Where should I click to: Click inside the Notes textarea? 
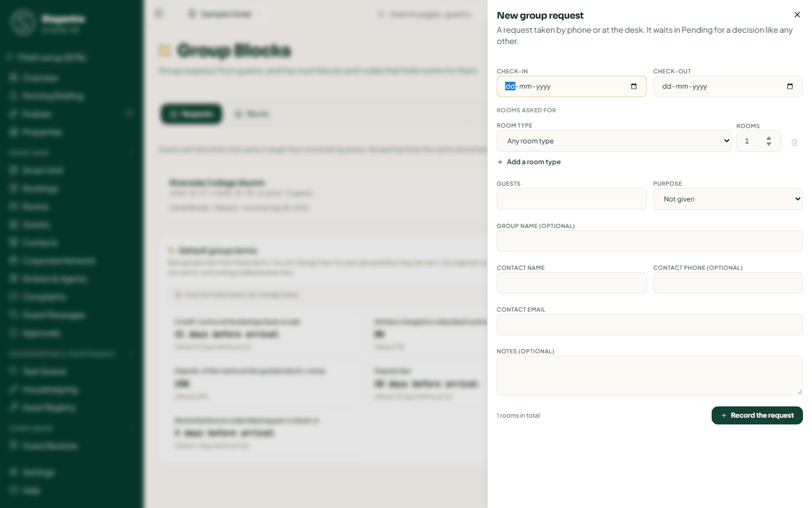coord(650,375)
